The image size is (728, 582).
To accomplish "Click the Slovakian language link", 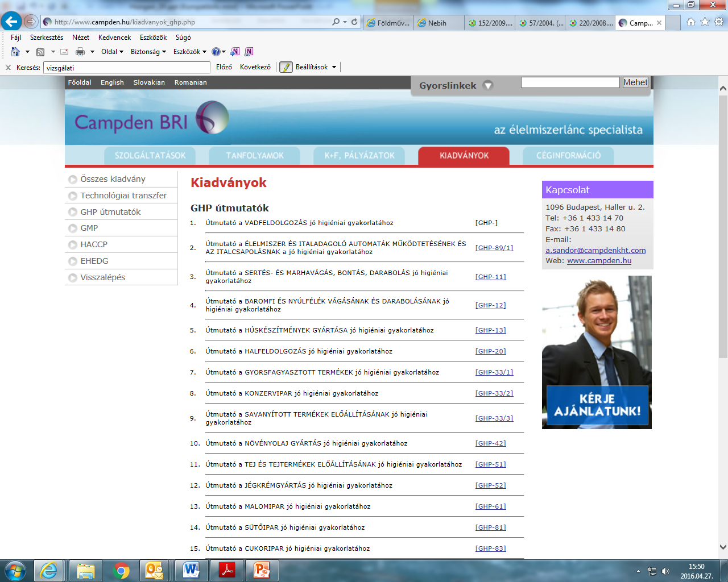I will coord(149,82).
